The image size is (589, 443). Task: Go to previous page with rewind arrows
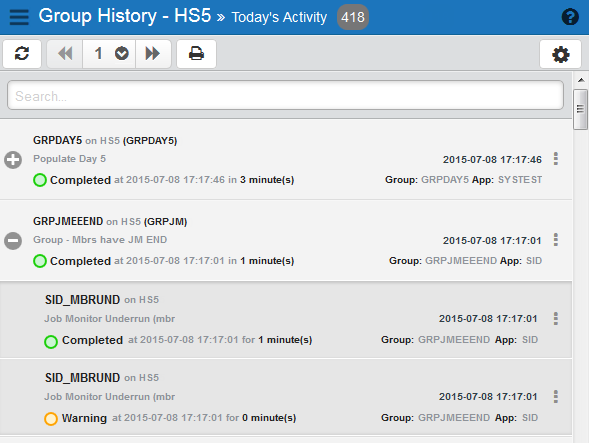point(65,54)
